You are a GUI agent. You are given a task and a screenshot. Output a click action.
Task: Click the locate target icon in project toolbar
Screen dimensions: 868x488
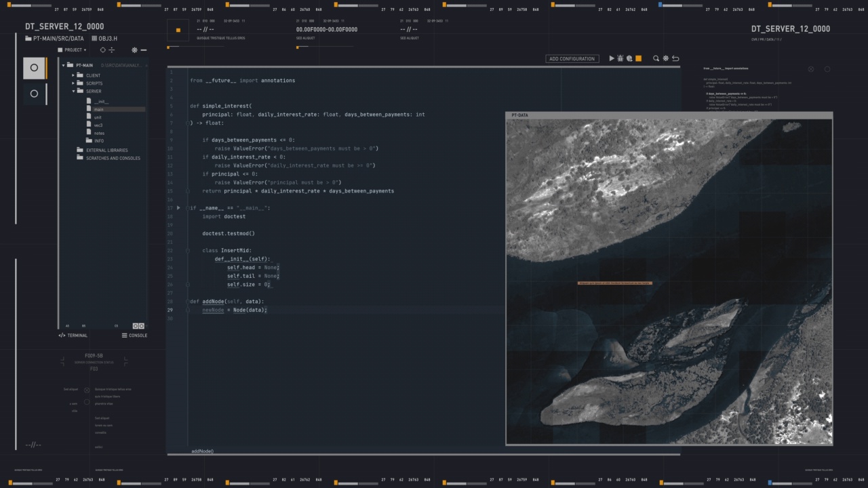pos(103,50)
